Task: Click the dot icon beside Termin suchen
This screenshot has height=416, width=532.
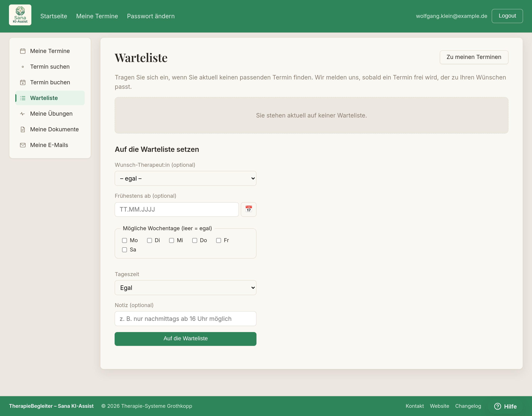Action: coord(23,67)
